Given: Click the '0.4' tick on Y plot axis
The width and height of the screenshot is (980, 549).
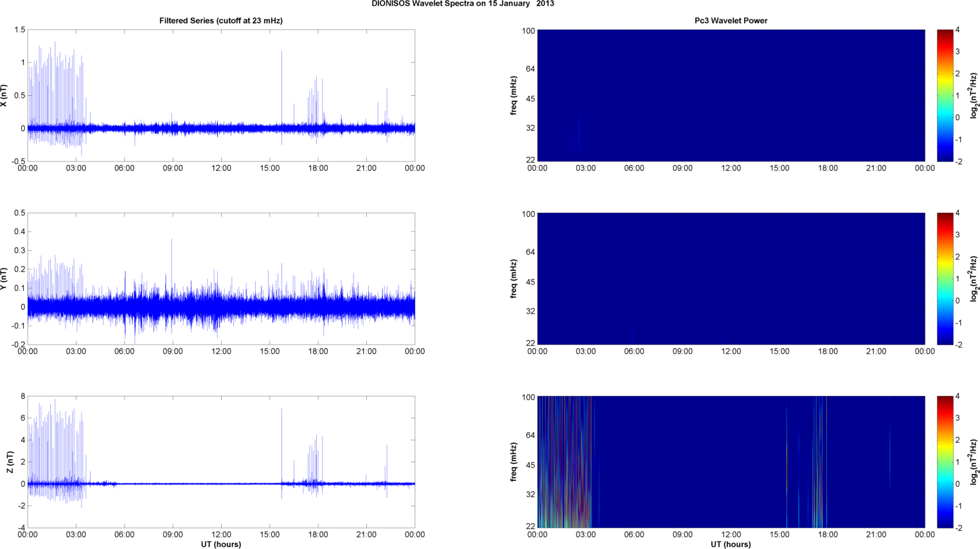Looking at the screenshot, I should (19, 232).
